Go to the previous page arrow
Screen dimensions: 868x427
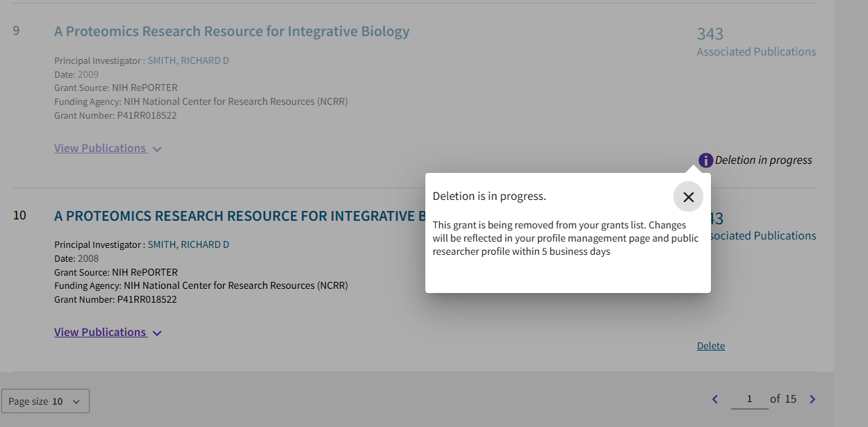point(715,399)
